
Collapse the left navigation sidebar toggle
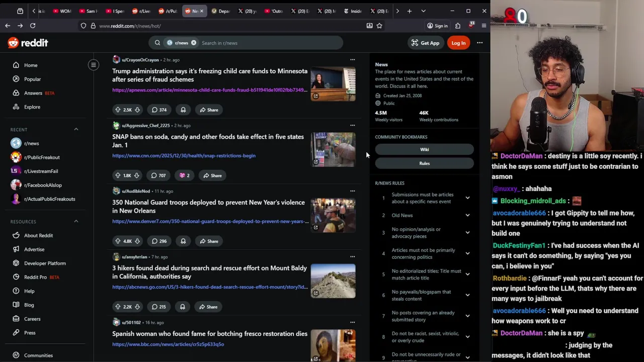94,65
